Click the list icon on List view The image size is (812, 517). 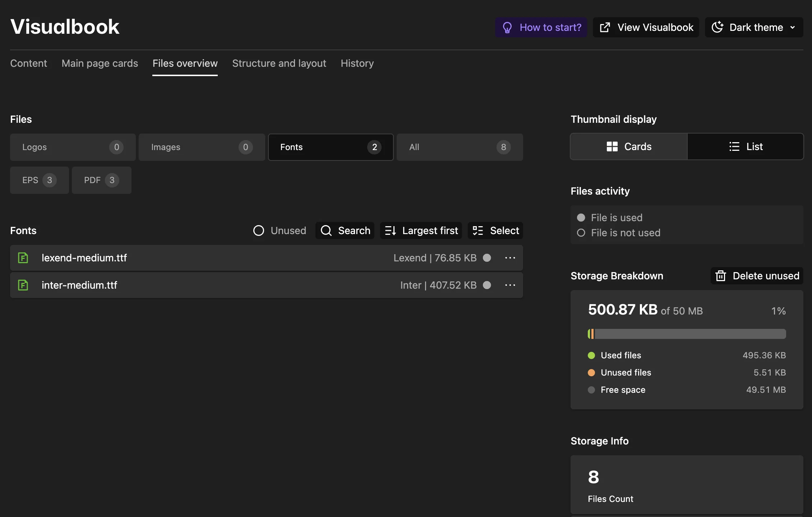point(734,146)
